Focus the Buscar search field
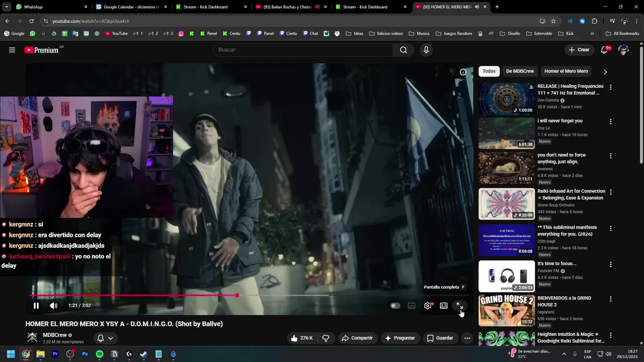The height and width of the screenshot is (362, 644). [303, 50]
